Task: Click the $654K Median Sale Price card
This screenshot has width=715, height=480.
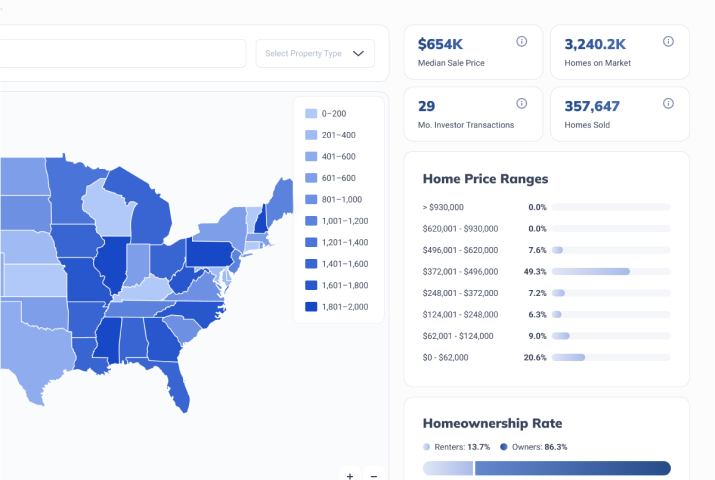Action: click(472, 52)
